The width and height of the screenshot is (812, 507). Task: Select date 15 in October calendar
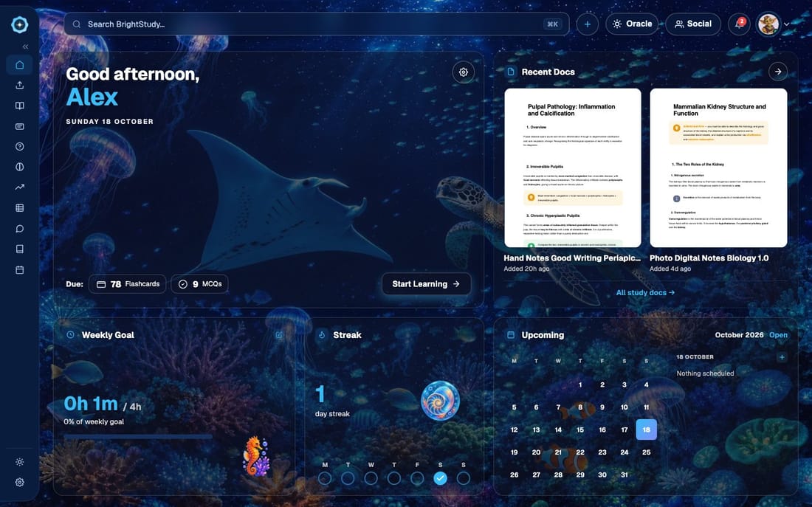click(580, 430)
